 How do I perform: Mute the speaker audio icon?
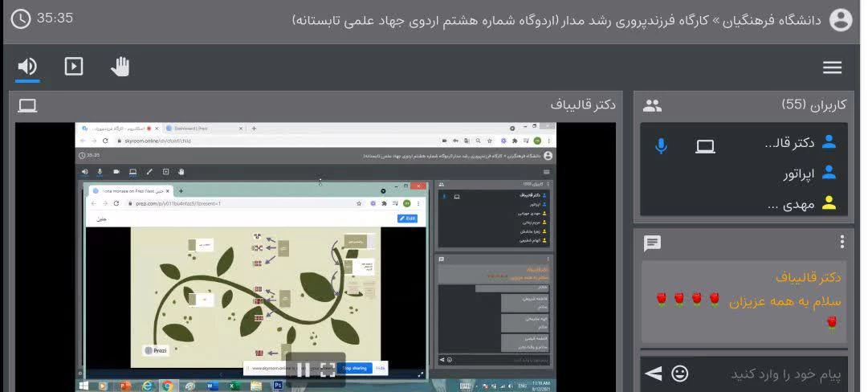coord(27,67)
